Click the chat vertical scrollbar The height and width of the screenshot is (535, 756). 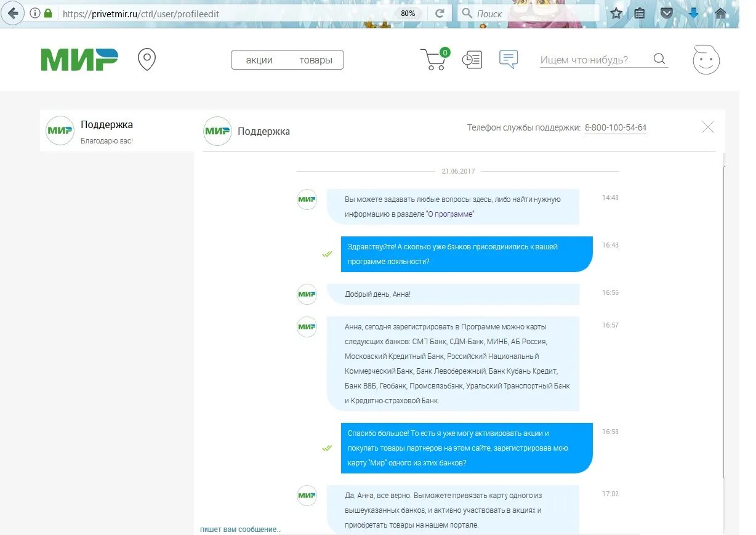pyautogui.click(x=725, y=321)
